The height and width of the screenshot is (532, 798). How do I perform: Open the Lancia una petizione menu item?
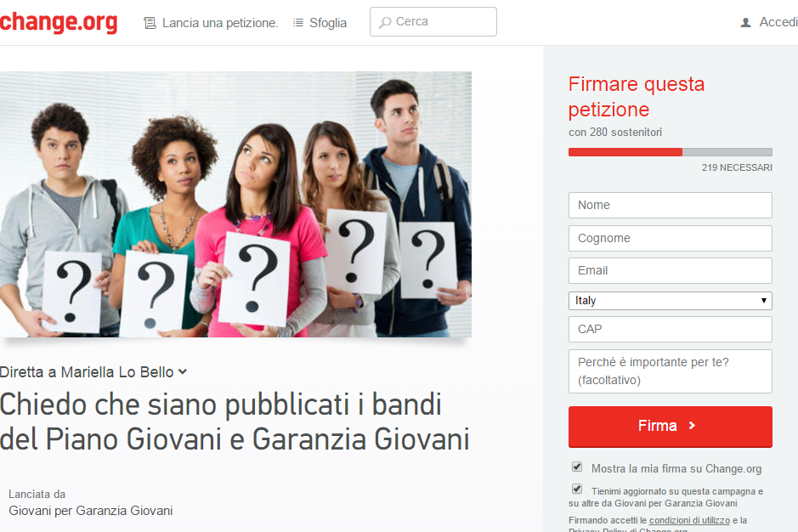[x=220, y=23]
